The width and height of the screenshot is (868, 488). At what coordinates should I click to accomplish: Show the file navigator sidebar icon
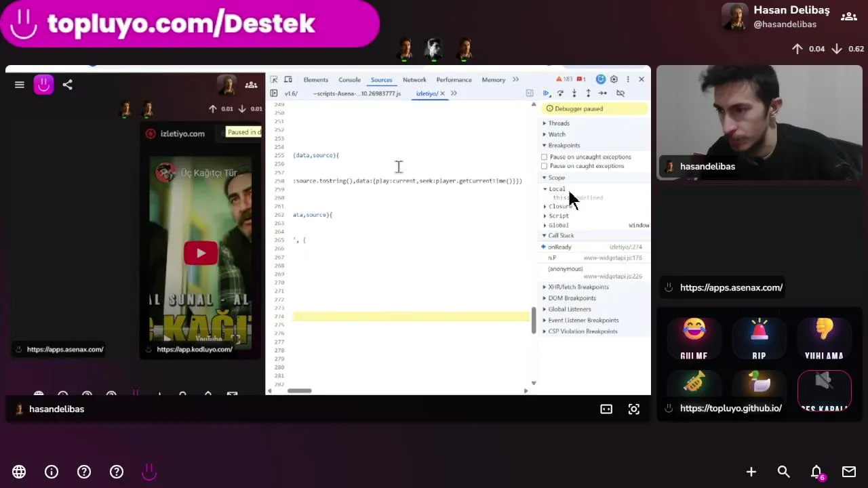[274, 93]
